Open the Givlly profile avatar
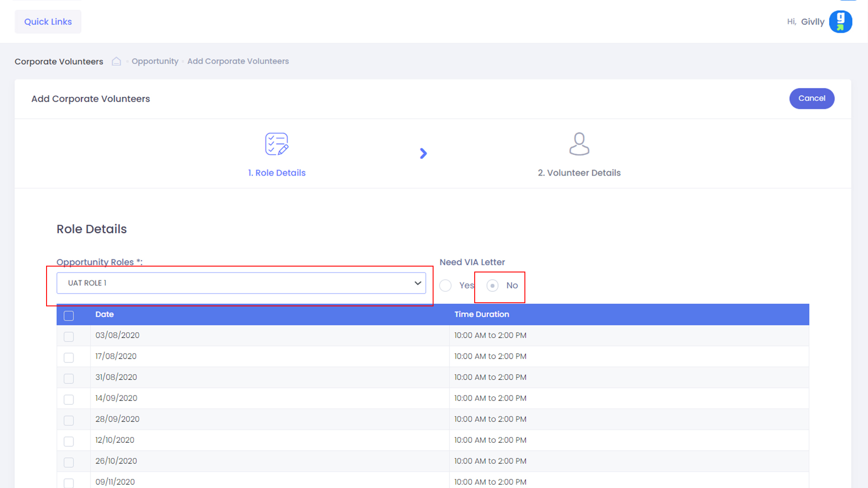This screenshot has height=488, width=868. [840, 22]
